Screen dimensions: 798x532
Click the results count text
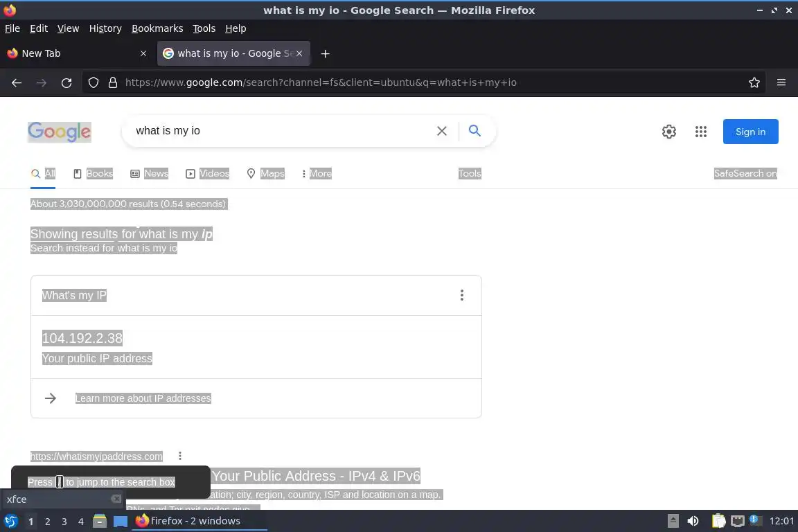(128, 204)
